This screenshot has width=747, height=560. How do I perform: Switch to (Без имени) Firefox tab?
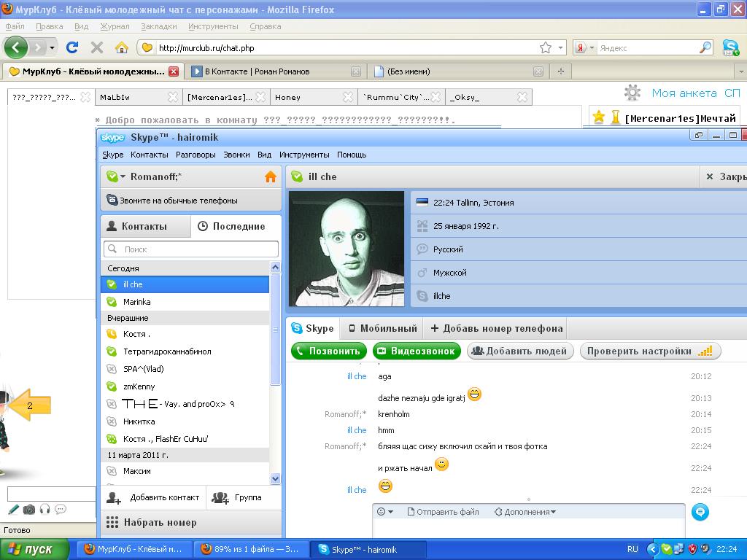458,71
